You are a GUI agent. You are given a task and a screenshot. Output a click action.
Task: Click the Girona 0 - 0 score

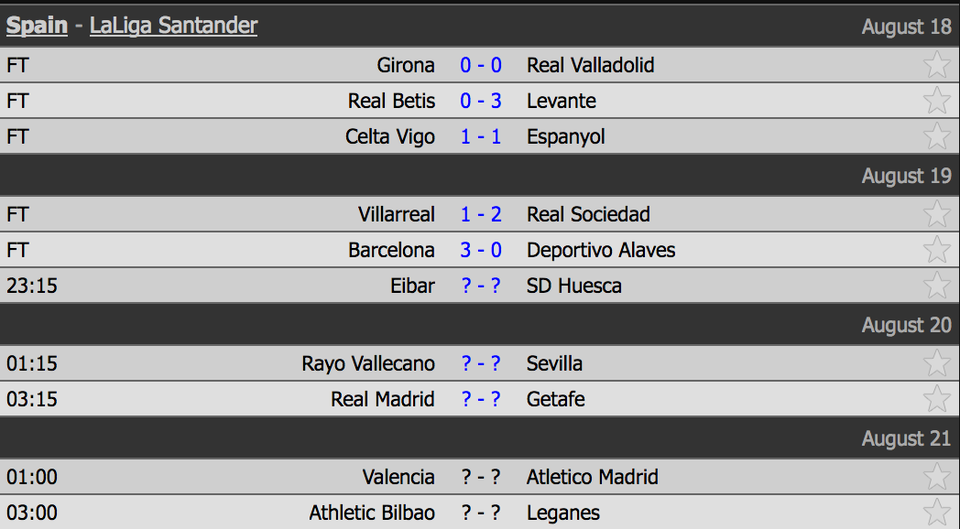[481, 65]
